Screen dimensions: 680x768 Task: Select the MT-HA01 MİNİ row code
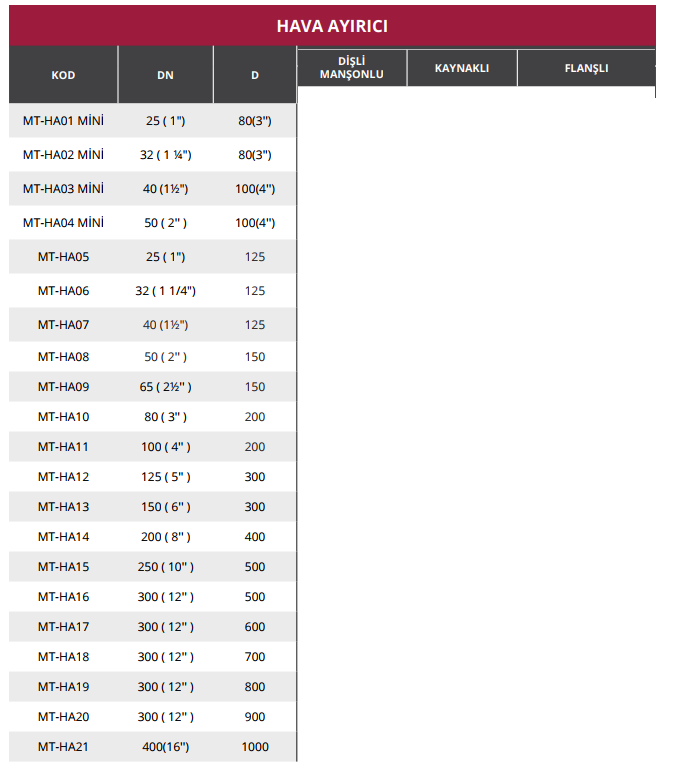coord(63,120)
